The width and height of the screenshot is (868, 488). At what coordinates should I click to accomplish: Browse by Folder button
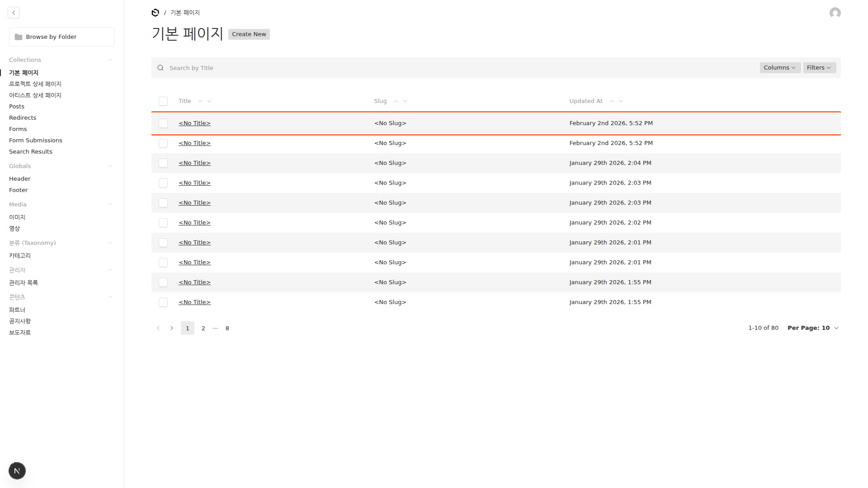coord(62,37)
